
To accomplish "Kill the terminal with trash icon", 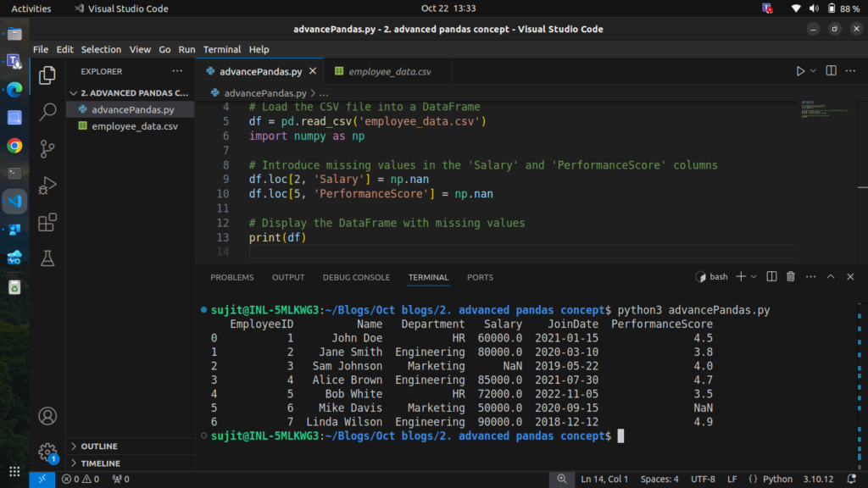I will (791, 277).
